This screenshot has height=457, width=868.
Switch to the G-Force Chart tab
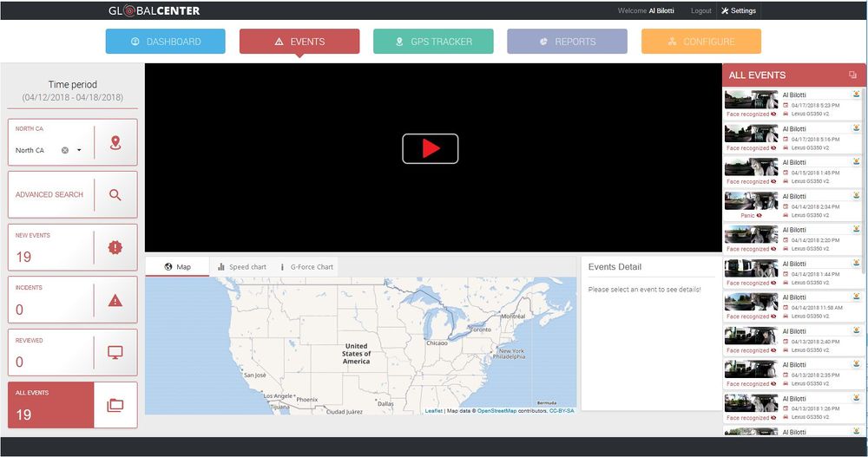[x=306, y=267]
